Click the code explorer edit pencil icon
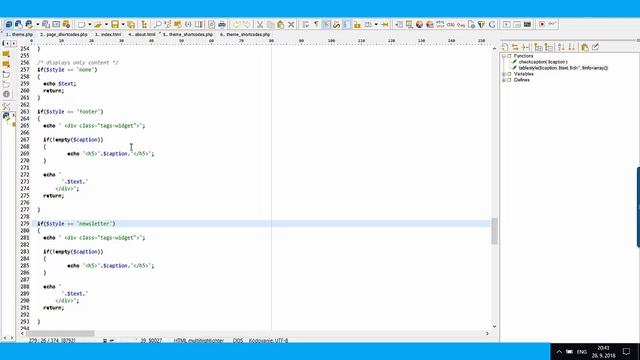 coord(595,47)
